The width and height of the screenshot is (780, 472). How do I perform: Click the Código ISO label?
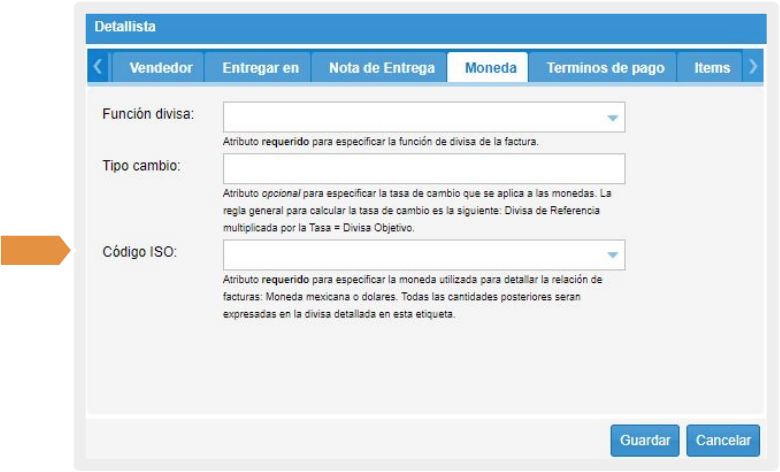(x=140, y=252)
